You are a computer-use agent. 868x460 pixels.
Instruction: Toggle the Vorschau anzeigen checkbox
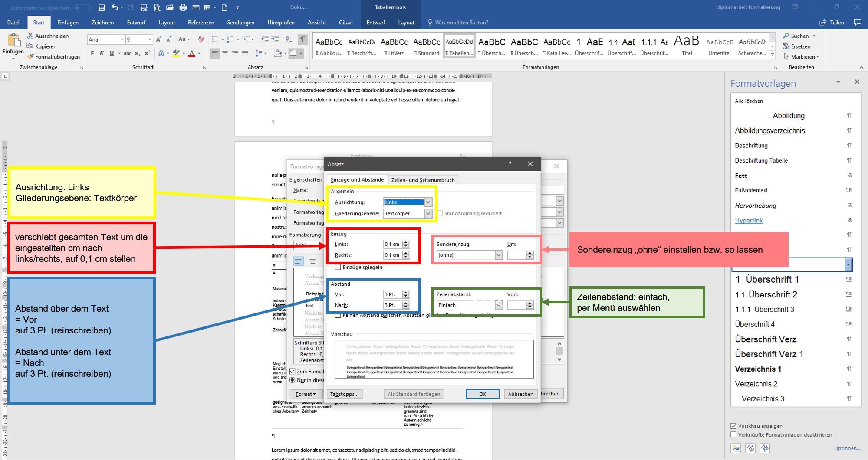tap(733, 426)
